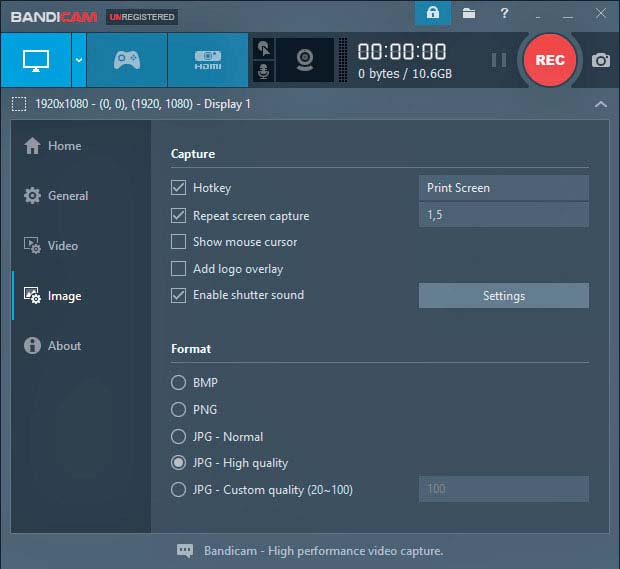
Task: Select BMP format radio button
Action: click(178, 383)
